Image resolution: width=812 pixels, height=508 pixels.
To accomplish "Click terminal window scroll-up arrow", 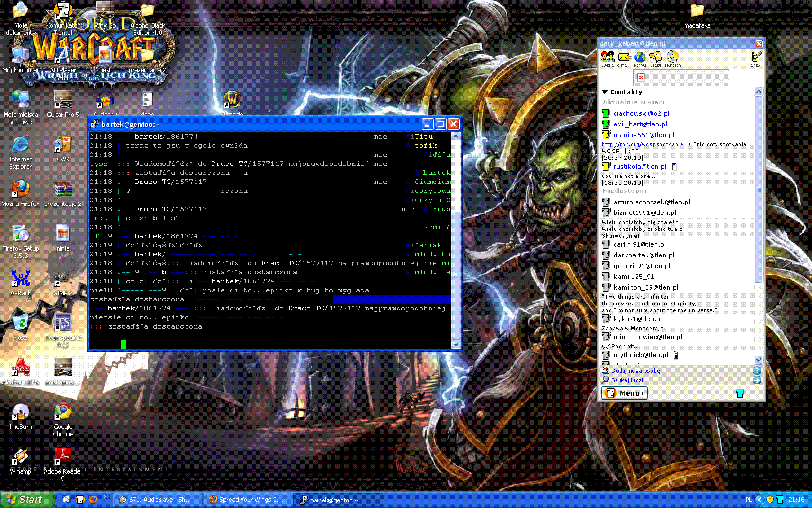I will coord(456,136).
